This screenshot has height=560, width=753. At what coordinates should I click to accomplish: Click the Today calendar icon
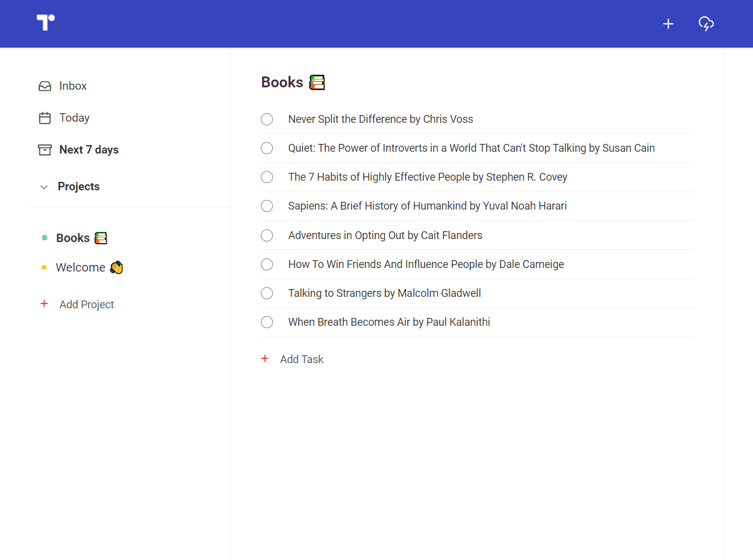(45, 118)
